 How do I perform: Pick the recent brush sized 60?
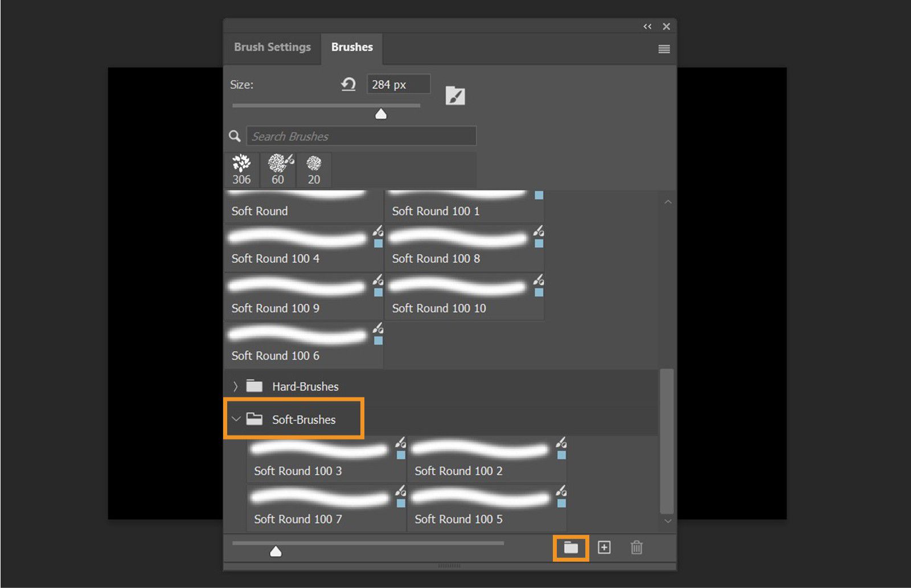(278, 170)
